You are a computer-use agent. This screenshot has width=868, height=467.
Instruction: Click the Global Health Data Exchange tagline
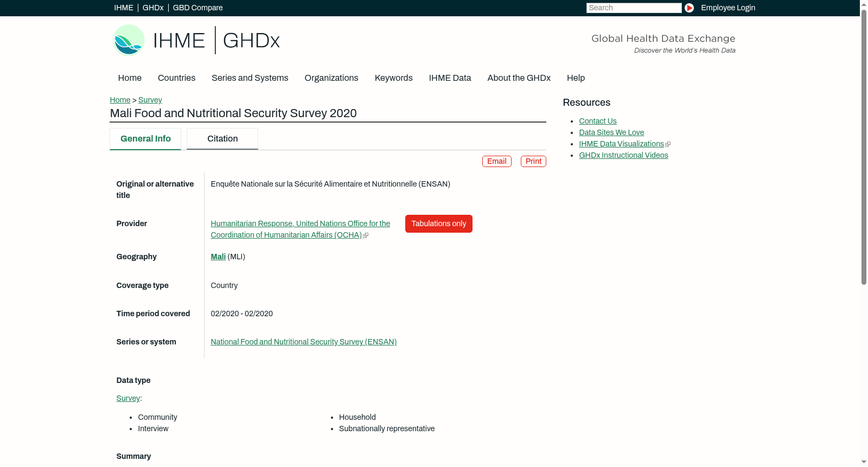[663, 39]
